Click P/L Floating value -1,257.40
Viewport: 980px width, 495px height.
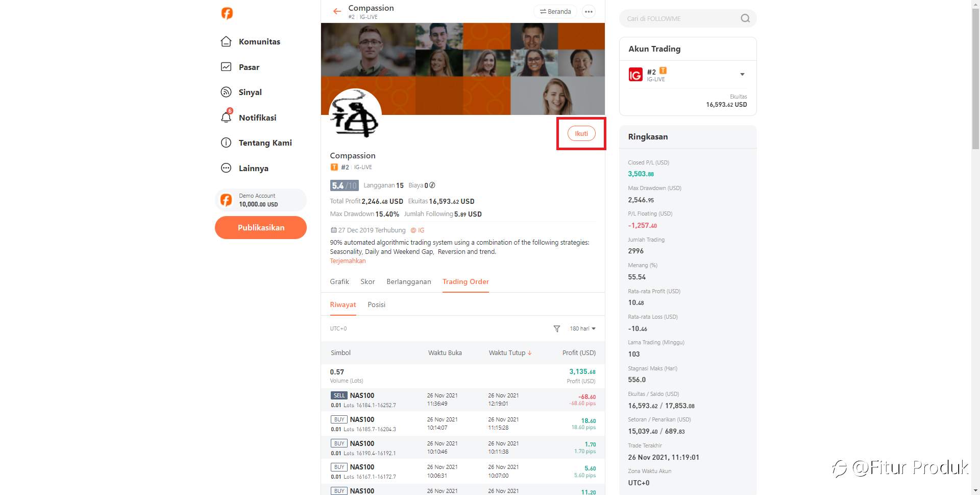click(x=642, y=225)
